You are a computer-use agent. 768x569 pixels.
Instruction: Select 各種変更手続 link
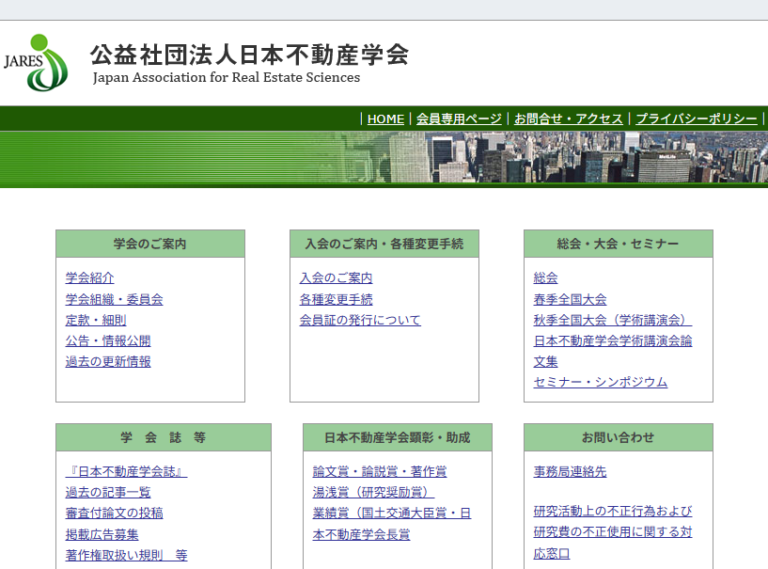[336, 299]
